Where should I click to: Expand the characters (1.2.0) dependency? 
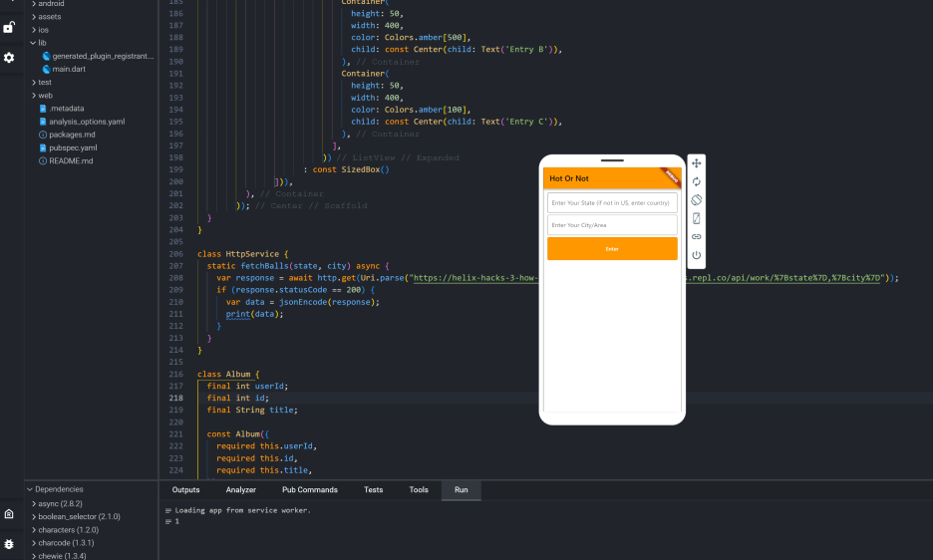click(x=34, y=530)
